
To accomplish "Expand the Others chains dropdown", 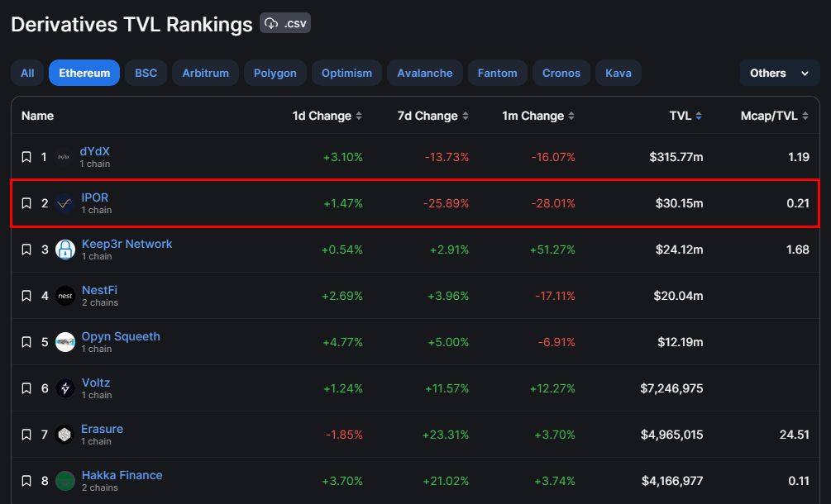I will point(780,73).
